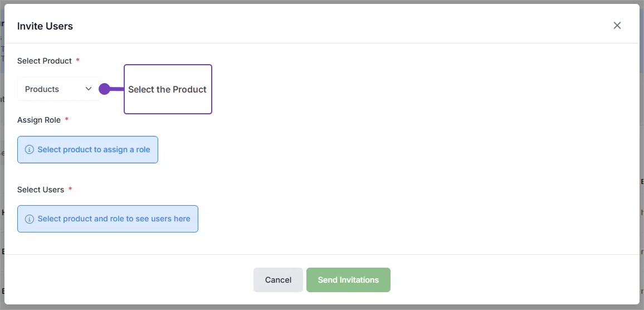
Task: Click the Select Product field label
Action: 45,61
